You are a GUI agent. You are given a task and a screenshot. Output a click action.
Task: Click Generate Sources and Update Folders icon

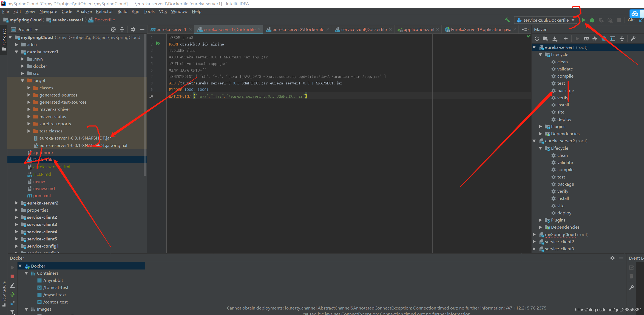(x=546, y=39)
